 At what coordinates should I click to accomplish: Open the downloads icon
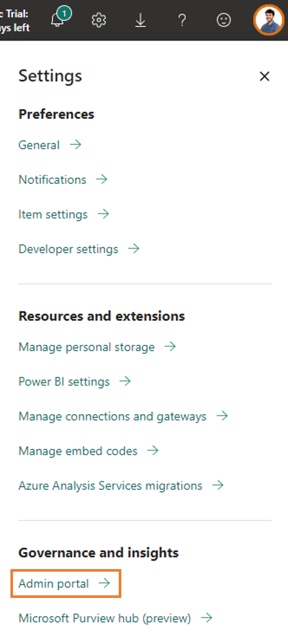point(140,20)
